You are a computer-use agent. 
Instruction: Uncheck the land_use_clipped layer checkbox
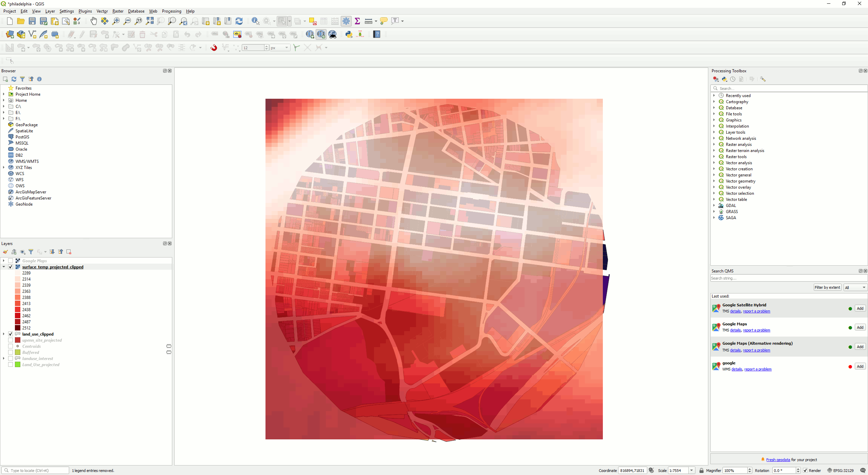click(11, 334)
